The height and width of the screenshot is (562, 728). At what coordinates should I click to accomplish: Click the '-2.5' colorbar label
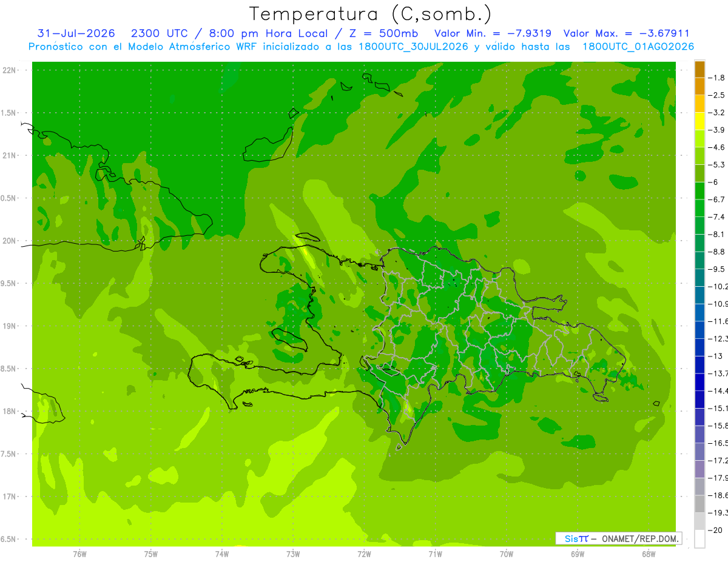click(716, 95)
